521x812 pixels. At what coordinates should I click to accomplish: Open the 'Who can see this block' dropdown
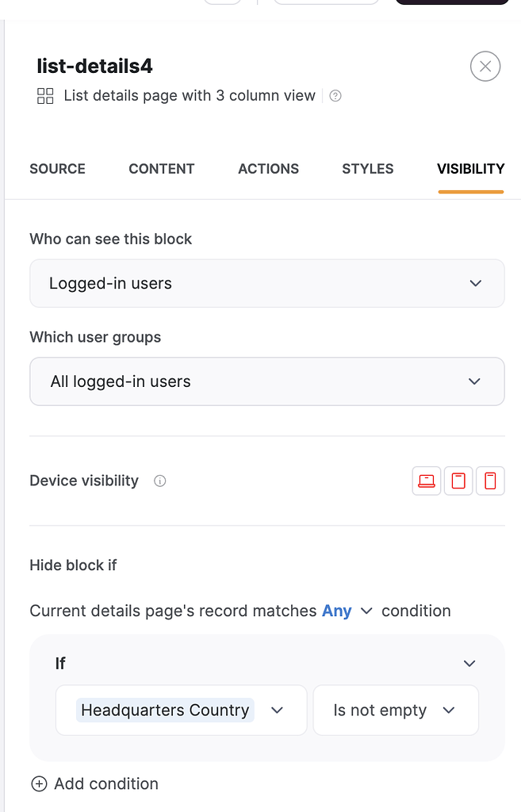(266, 283)
